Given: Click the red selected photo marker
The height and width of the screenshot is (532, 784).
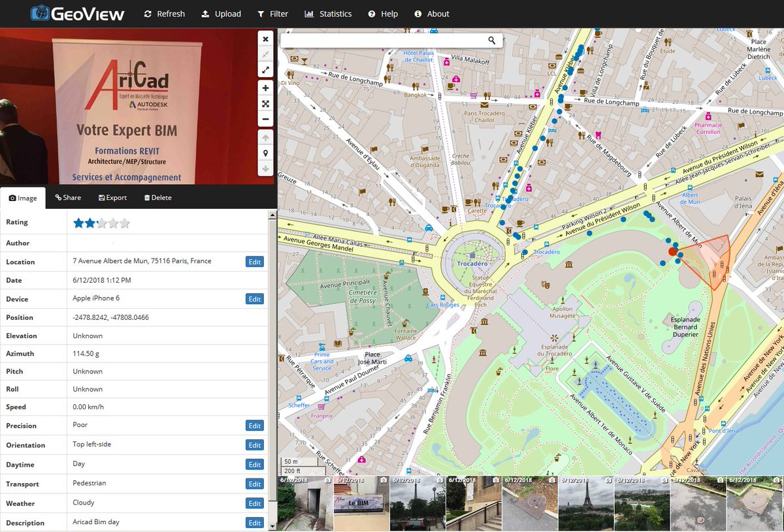Looking at the screenshot, I should tap(673, 251).
